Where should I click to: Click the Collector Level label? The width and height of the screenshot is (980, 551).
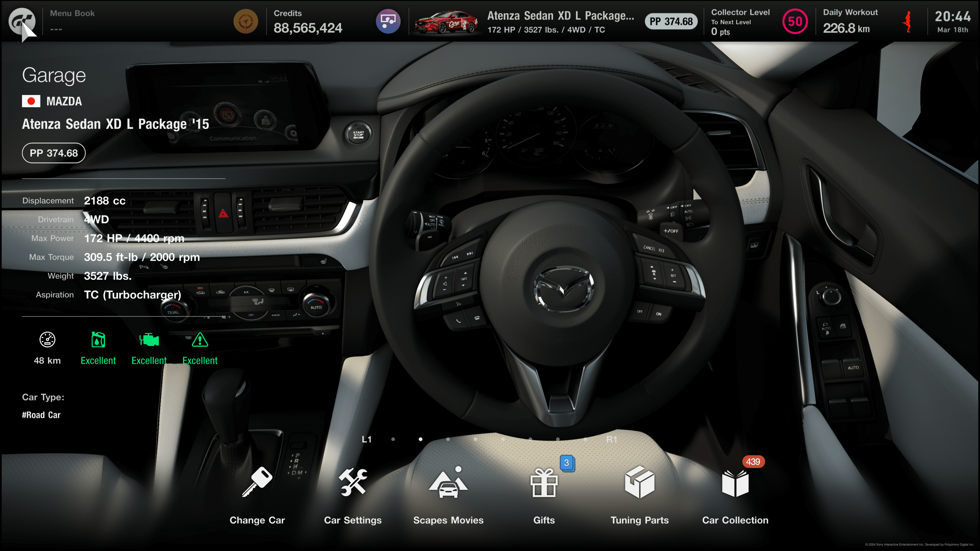click(x=740, y=12)
